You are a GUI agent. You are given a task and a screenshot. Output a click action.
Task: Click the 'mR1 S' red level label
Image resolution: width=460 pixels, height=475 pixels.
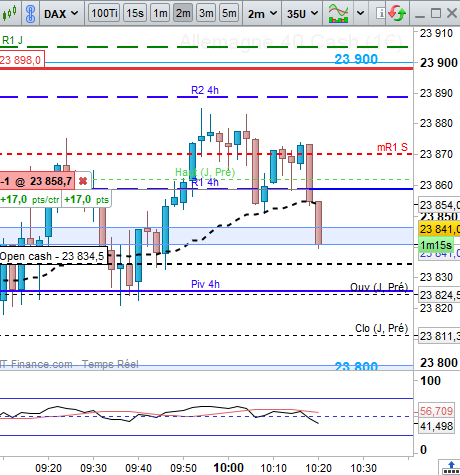tap(392, 147)
